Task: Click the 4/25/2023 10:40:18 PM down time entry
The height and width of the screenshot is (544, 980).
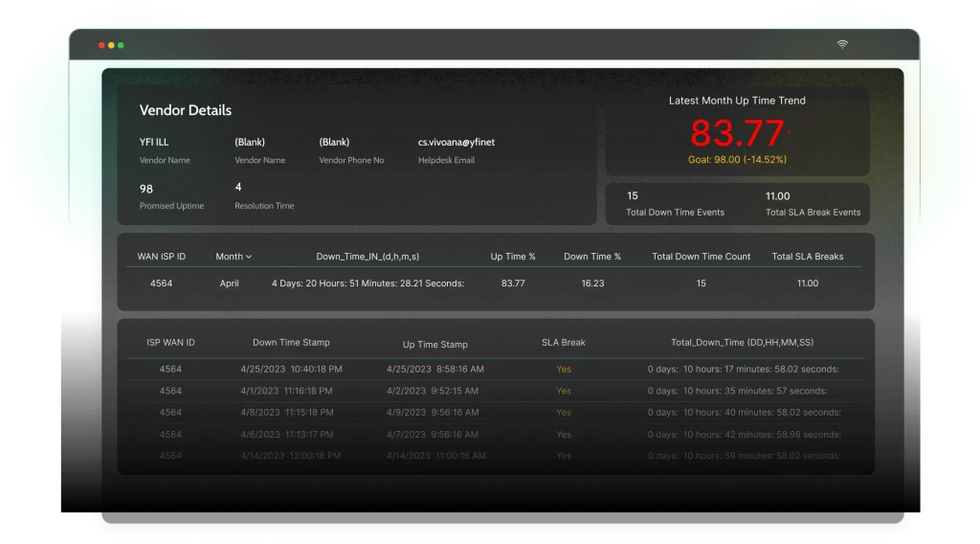Action: pos(291,369)
